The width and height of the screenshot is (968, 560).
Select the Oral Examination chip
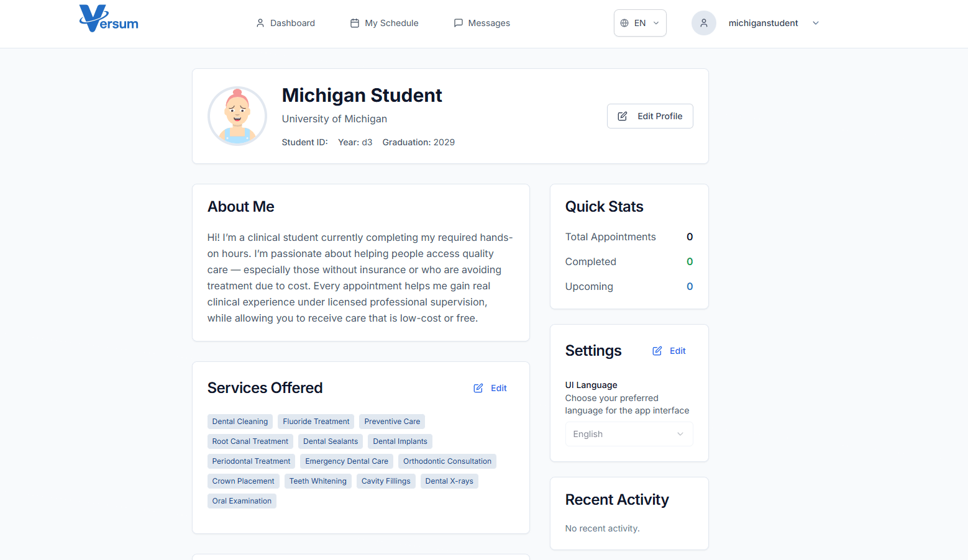tap(242, 500)
